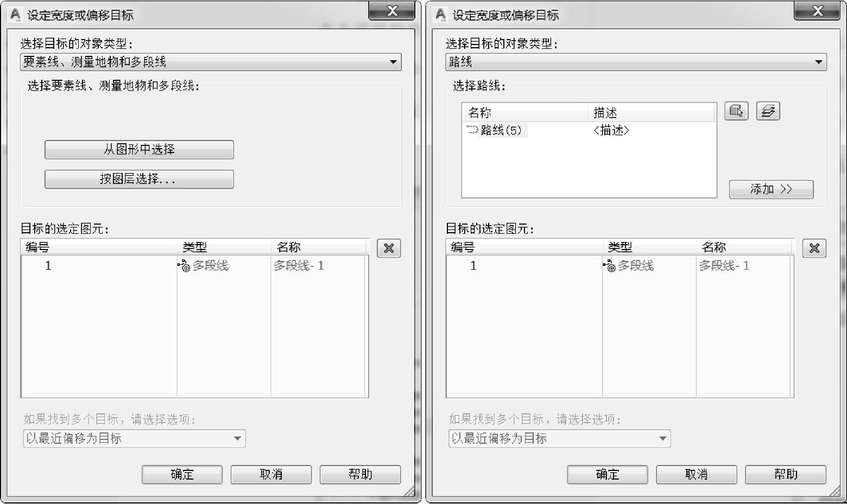
Task: Click 编号 column header in right dialog
Action: [524, 247]
